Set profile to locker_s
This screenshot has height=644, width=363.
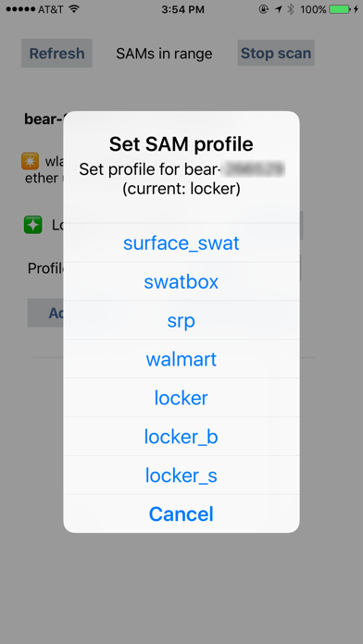click(x=181, y=475)
